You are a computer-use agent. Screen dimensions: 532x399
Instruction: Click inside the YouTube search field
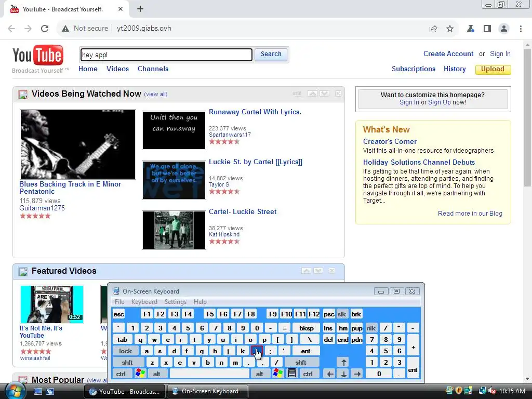pos(166,55)
